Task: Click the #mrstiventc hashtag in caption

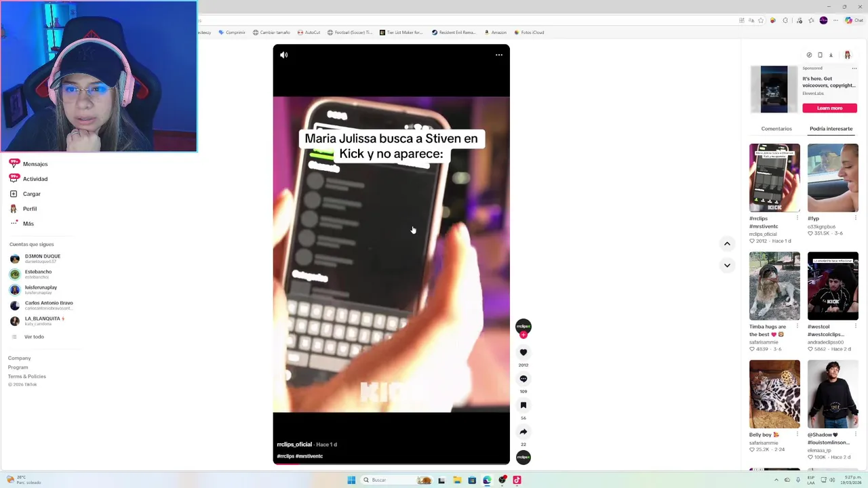Action: point(309,456)
